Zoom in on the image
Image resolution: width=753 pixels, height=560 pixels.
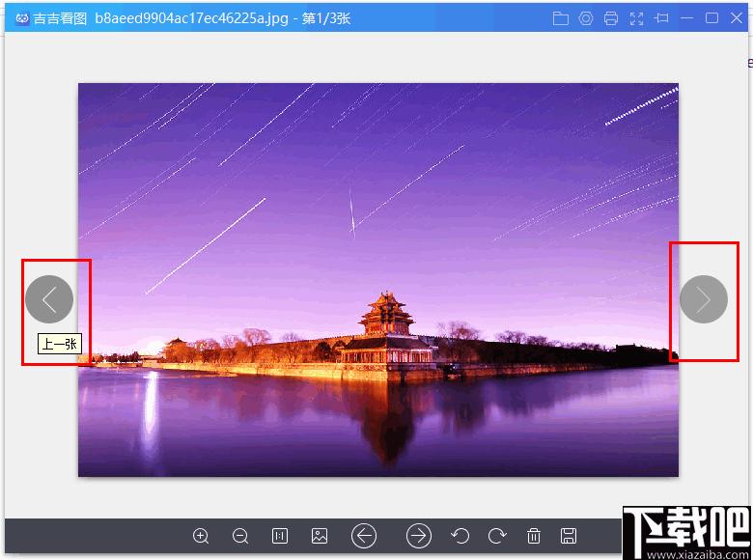(x=201, y=536)
